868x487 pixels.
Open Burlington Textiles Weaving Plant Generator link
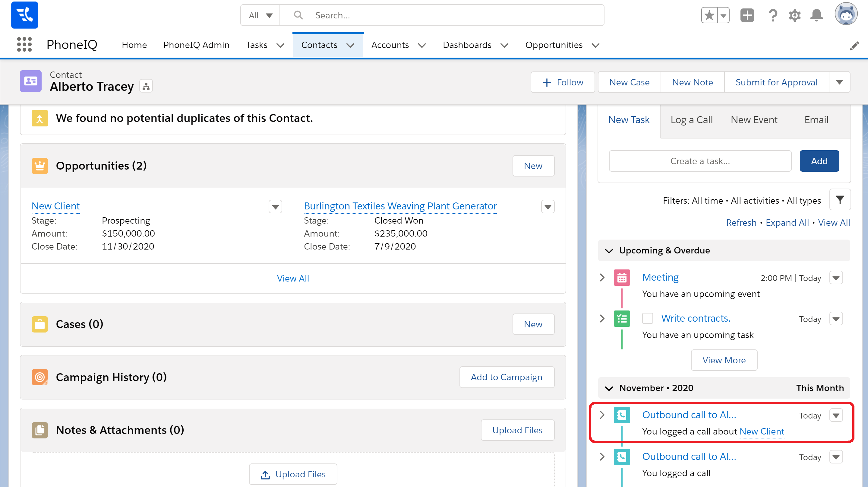pyautogui.click(x=400, y=206)
